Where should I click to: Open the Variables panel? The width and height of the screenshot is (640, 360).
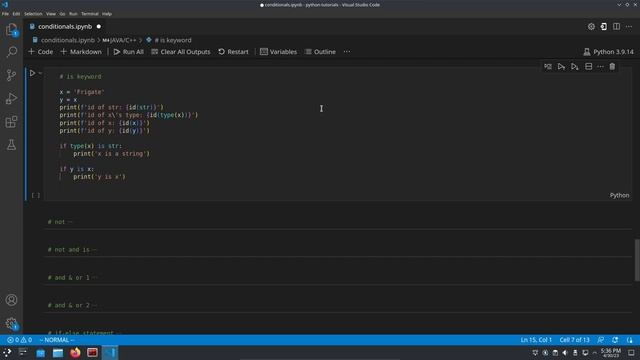278,52
